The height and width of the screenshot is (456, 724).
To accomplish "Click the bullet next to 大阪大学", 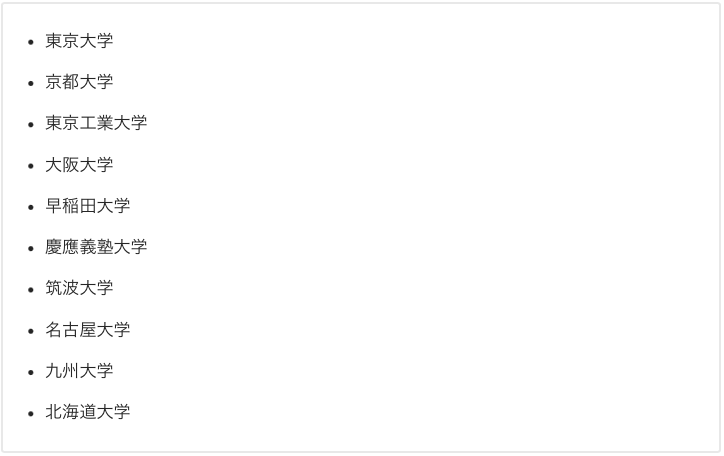I will pyautogui.click(x=31, y=166).
